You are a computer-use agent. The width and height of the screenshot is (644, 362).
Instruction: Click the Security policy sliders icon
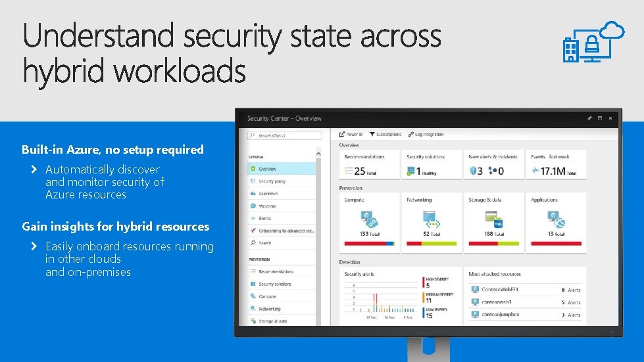point(253,181)
